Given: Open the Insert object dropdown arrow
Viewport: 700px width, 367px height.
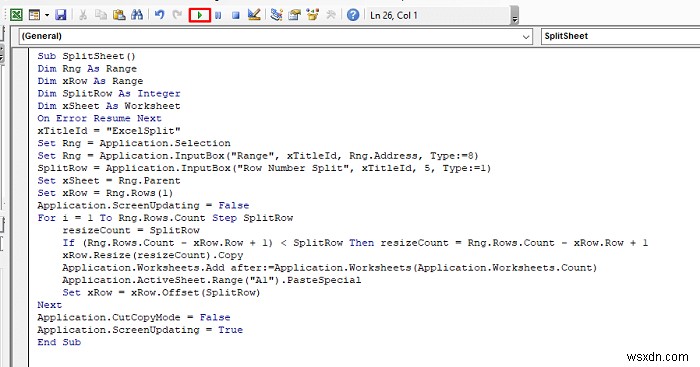Looking at the screenshot, I should (x=47, y=16).
